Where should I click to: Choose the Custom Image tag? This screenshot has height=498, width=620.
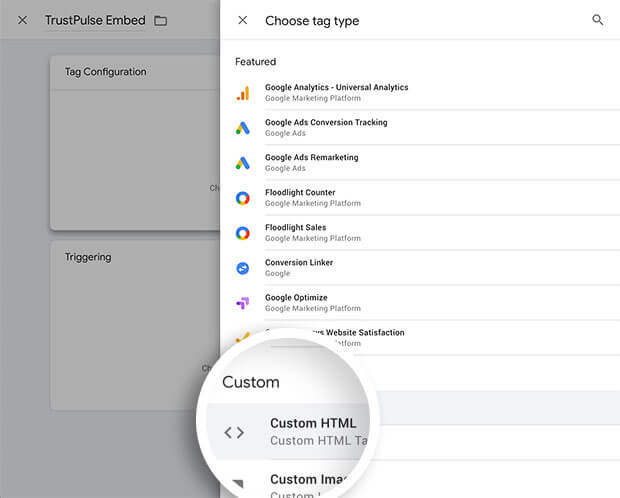tap(308, 479)
